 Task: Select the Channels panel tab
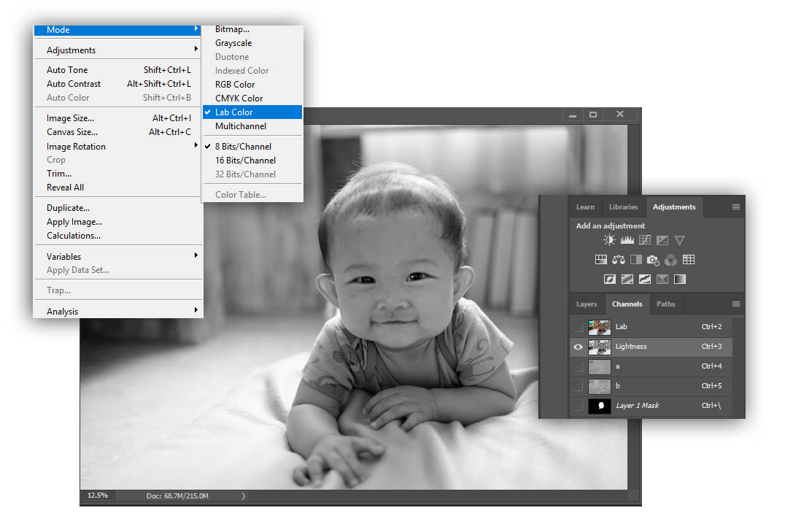(x=627, y=304)
